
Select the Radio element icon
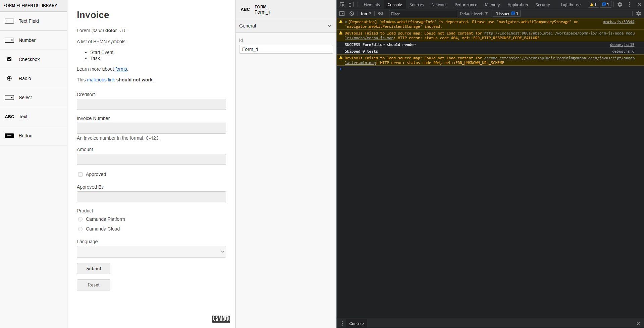pyautogui.click(x=9, y=78)
